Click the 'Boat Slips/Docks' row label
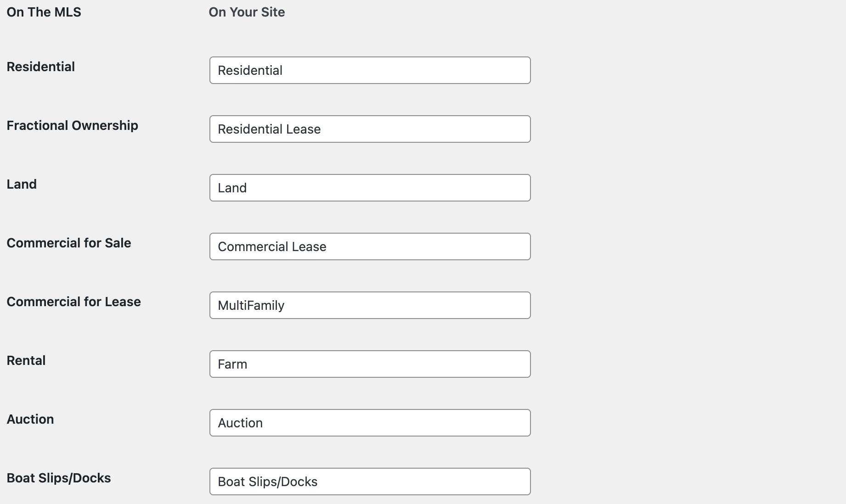The width and height of the screenshot is (846, 504). pos(59,478)
